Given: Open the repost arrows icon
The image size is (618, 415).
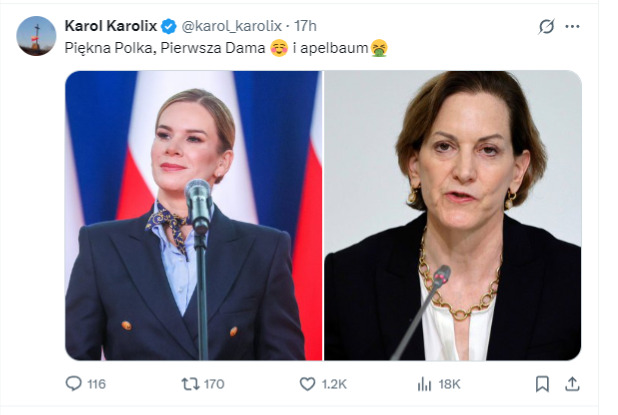Looking at the screenshot, I should tap(187, 383).
